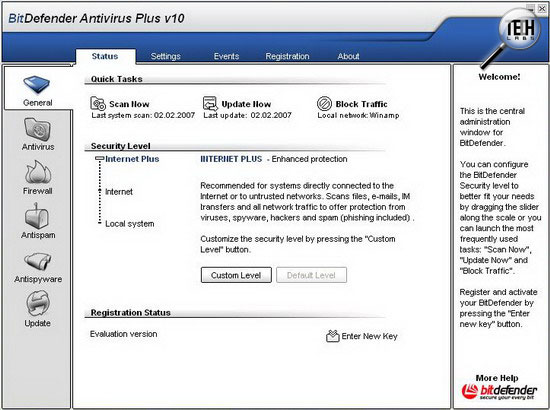
Task: Click the Scan Now label
Action: (129, 104)
